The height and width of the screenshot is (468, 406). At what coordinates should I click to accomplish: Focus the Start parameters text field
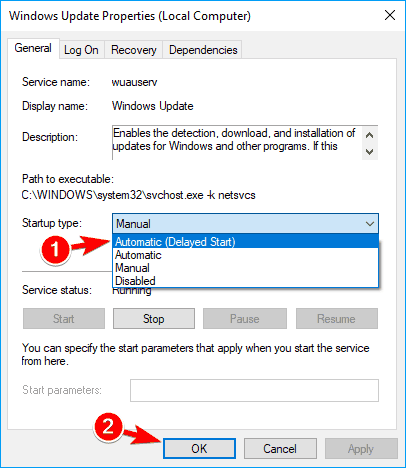(254, 390)
